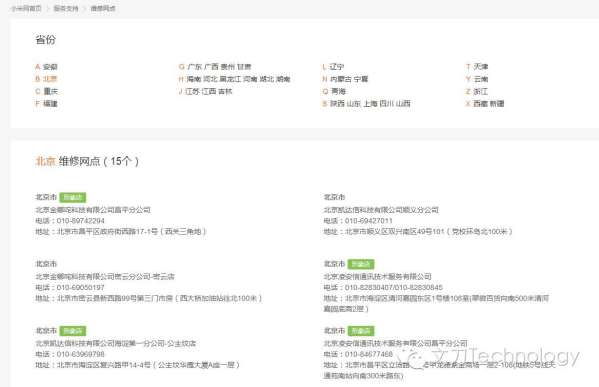Open 陕西 service points
Viewport: 599px width, 387px height.
pyautogui.click(x=337, y=104)
